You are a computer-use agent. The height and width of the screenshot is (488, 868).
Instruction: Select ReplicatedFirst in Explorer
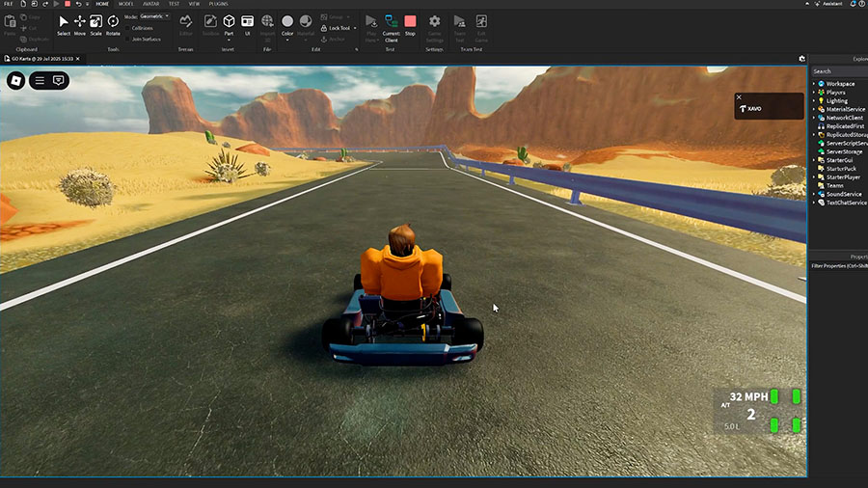point(841,126)
